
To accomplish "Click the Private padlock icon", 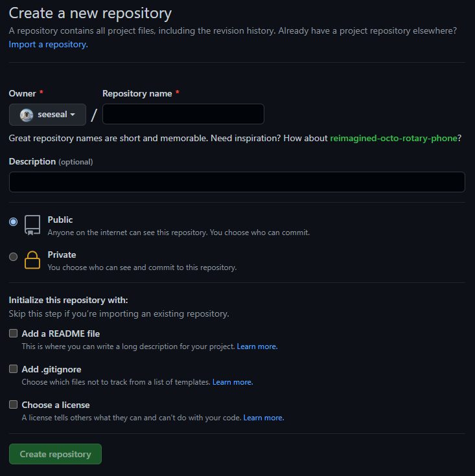I will coord(32,260).
